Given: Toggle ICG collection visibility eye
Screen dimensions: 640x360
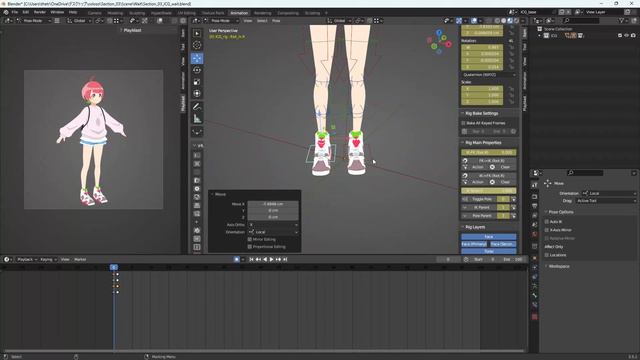Looking at the screenshot, I should (627, 36).
